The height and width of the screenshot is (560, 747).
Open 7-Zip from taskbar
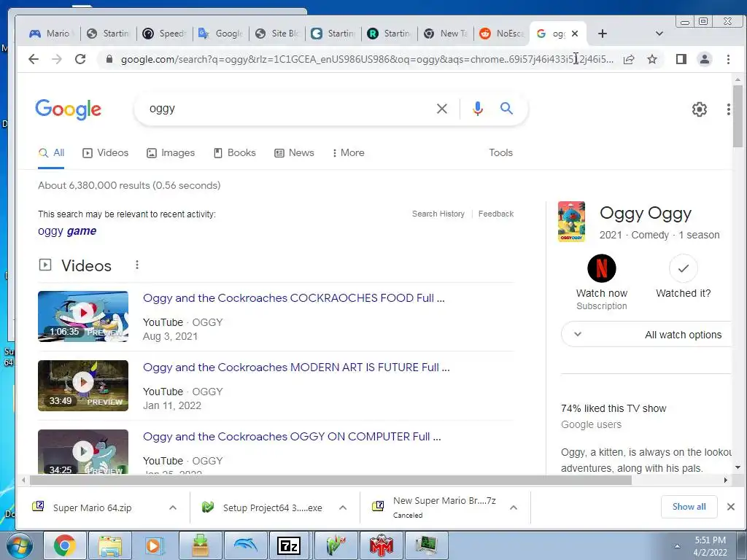pyautogui.click(x=289, y=545)
